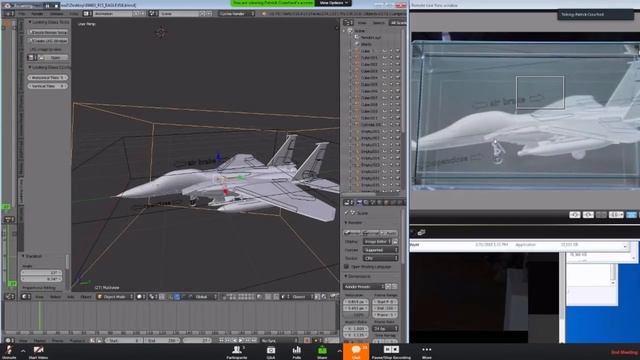Viewport: 640px width, 360px height.
Task: Click the RenderLayers icon in outliner
Action: click(357, 37)
